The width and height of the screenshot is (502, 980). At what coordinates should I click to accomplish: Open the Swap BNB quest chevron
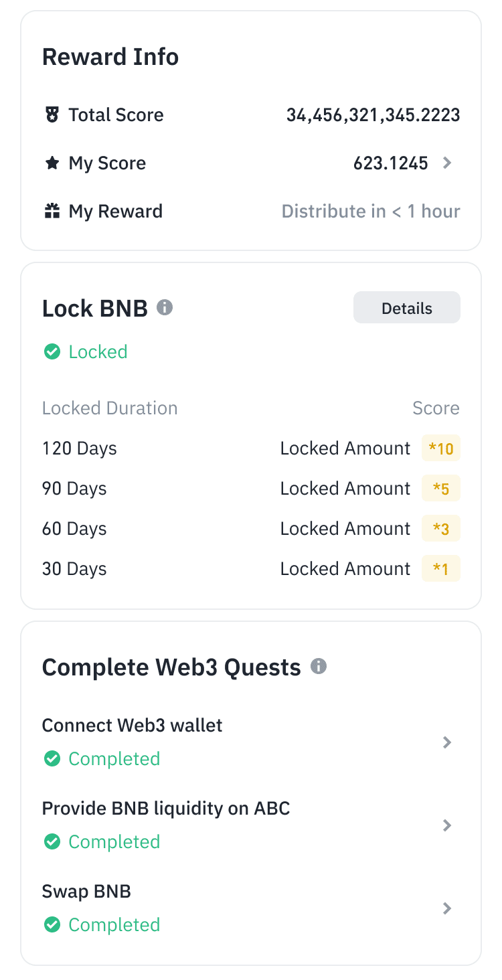(x=448, y=908)
